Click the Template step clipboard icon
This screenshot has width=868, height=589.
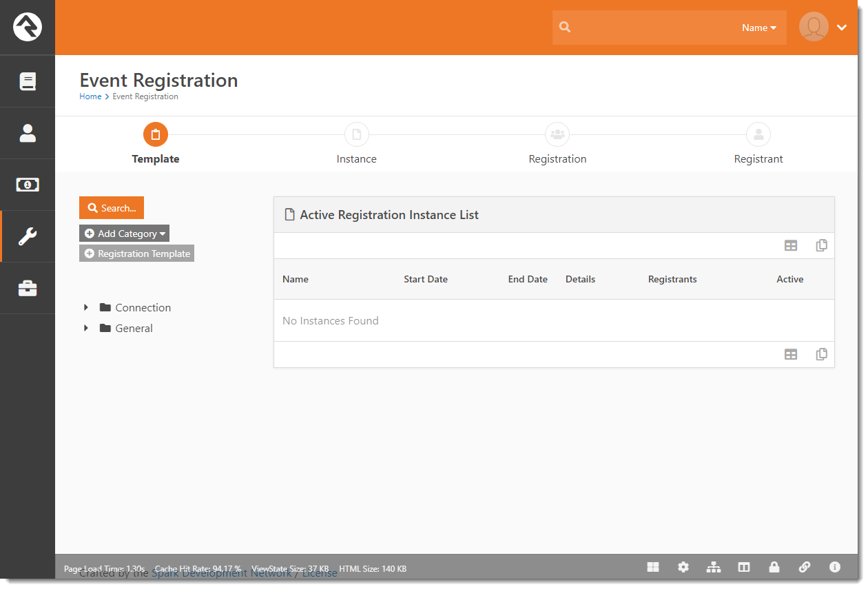click(x=156, y=134)
